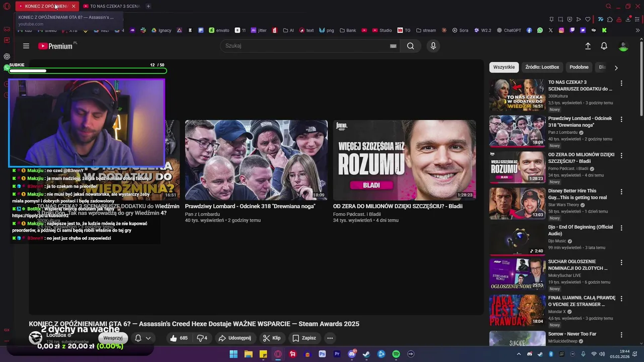644x362 pixels.
Task: Open the ChatGPT bookmark
Action: click(509, 30)
